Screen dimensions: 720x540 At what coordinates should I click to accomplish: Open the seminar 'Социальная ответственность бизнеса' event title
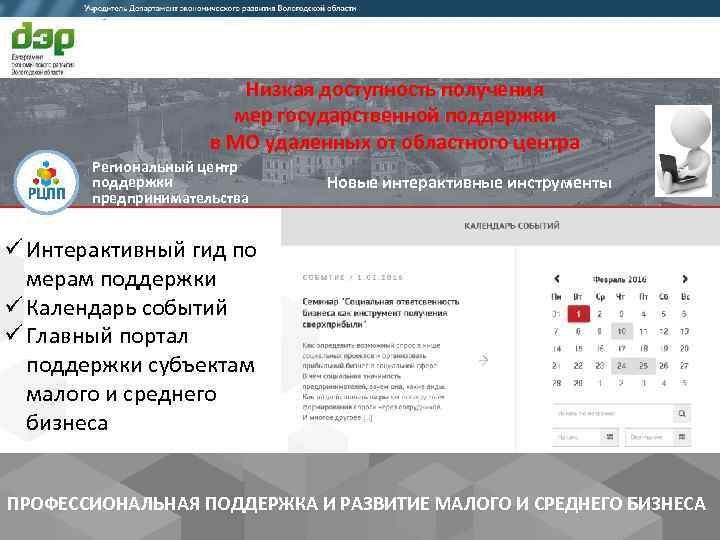click(x=381, y=313)
